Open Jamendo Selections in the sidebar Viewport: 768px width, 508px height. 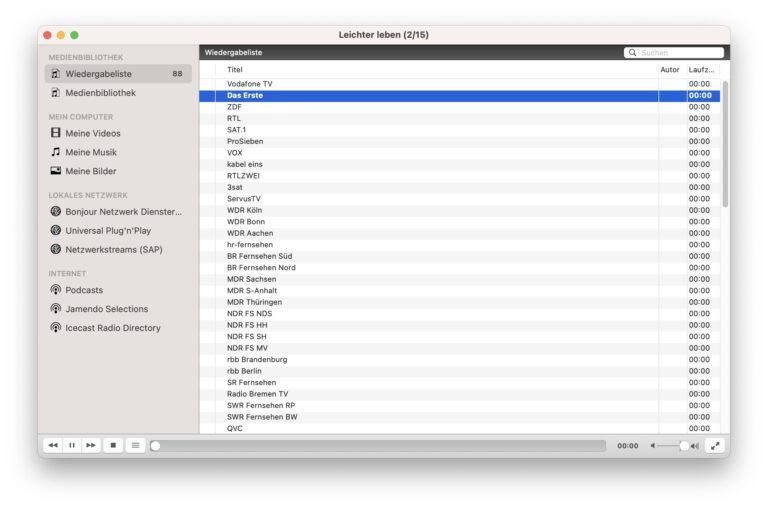pos(118,309)
